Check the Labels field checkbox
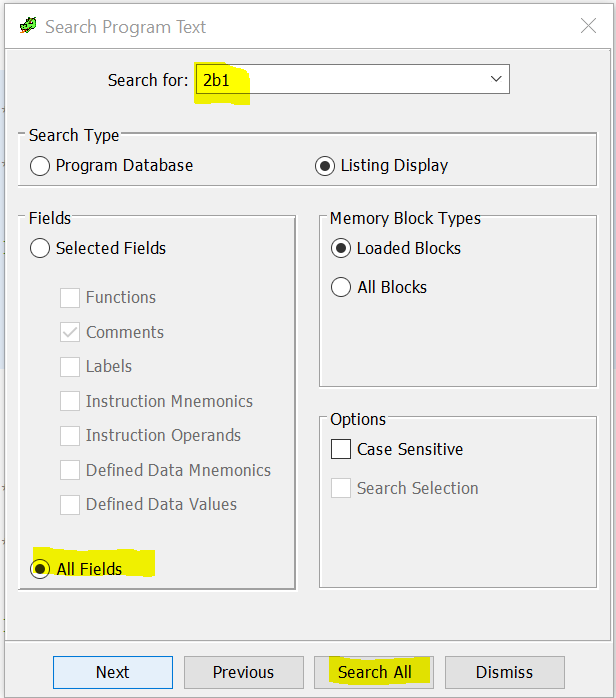The width and height of the screenshot is (616, 698). tap(70, 367)
